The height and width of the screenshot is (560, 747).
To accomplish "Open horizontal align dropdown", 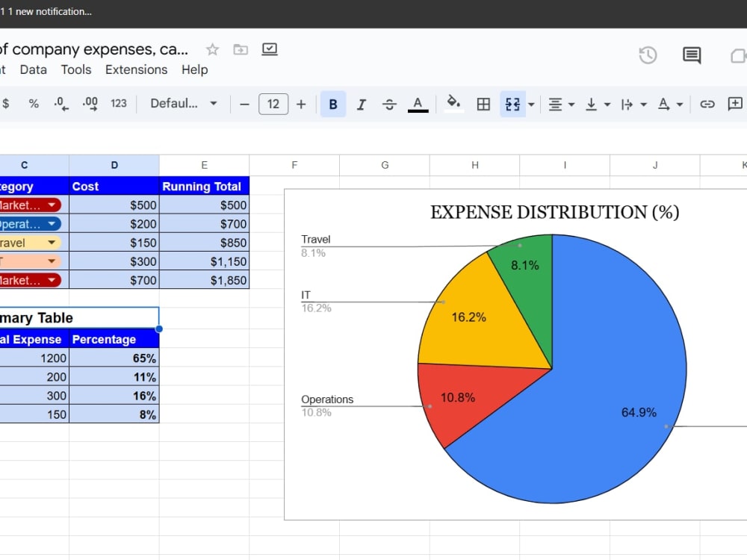I will tap(561, 105).
